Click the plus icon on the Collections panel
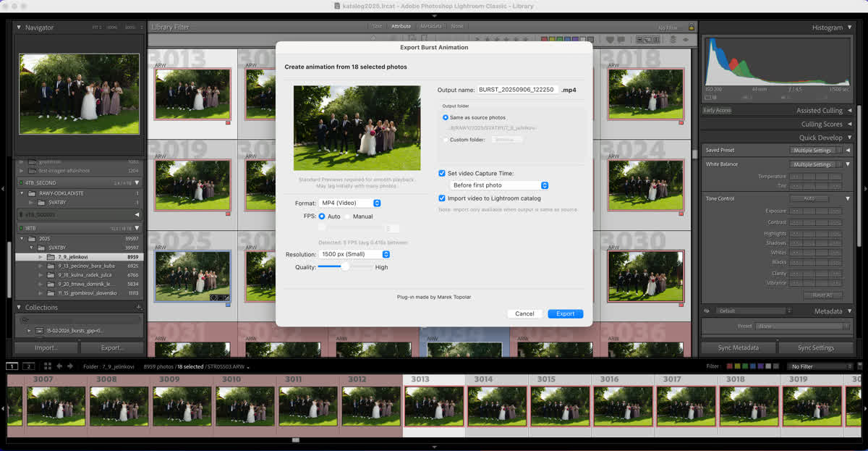868x451 pixels. coord(137,307)
